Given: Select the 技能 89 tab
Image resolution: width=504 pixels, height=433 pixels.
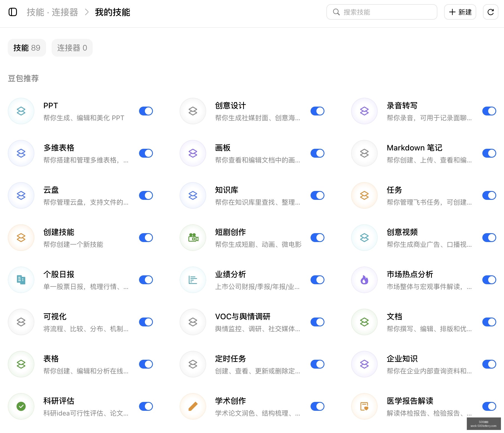Looking at the screenshot, I should point(27,48).
